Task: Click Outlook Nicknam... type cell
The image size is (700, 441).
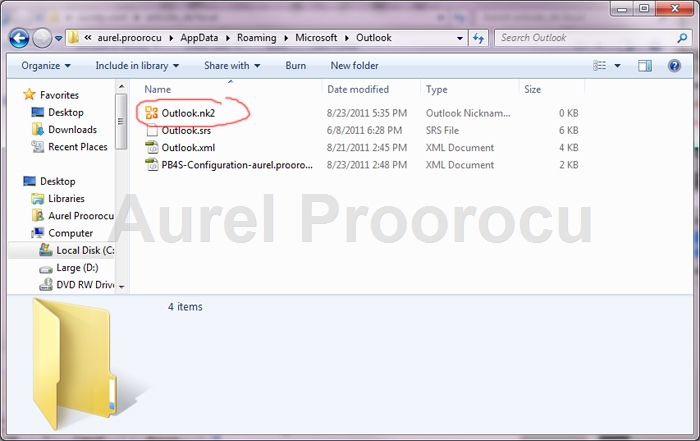Action: [x=468, y=113]
